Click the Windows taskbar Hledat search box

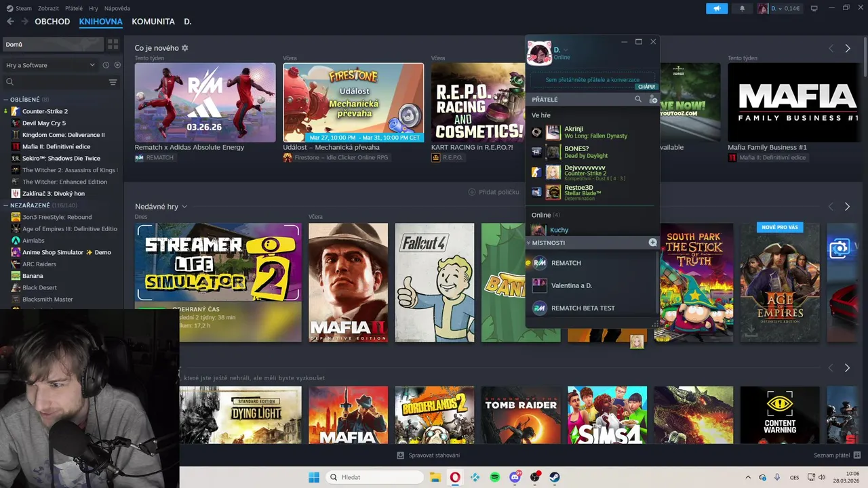(374, 477)
